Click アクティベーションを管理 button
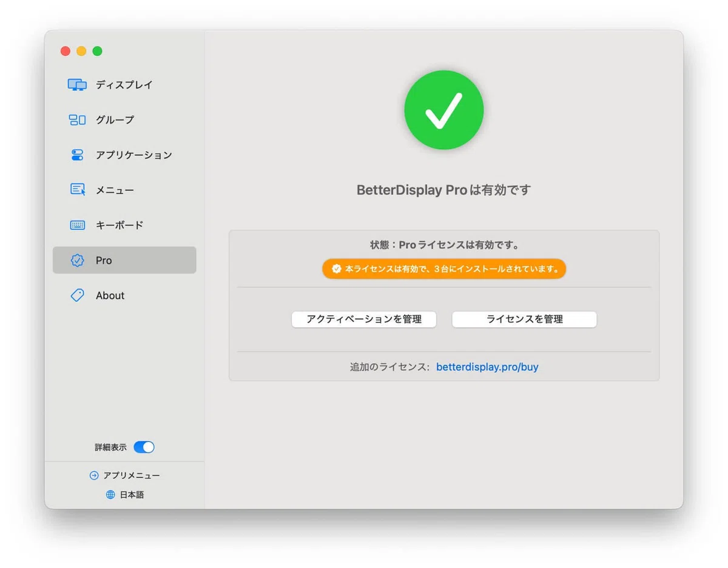Viewport: 728px width, 568px height. point(364,319)
